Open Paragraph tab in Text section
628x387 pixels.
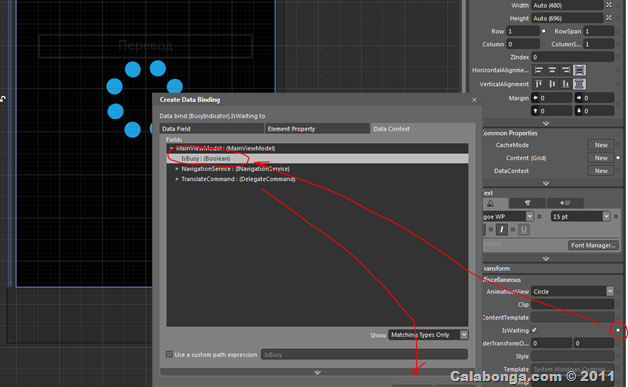pyautogui.click(x=527, y=203)
